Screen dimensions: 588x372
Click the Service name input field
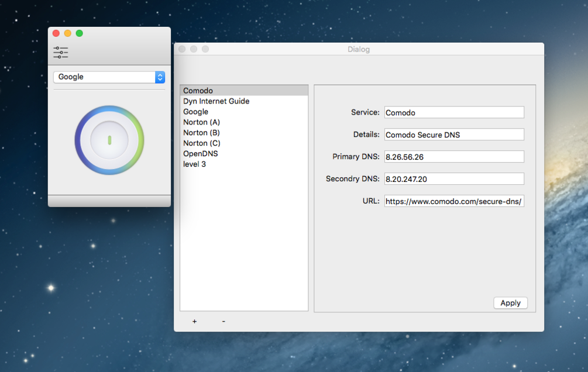pyautogui.click(x=454, y=112)
